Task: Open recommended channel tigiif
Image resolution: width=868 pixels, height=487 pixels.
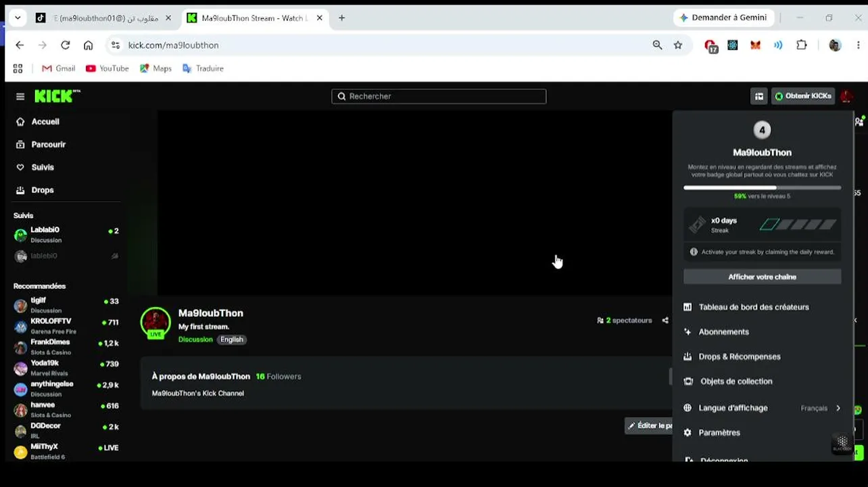Action: (66, 305)
